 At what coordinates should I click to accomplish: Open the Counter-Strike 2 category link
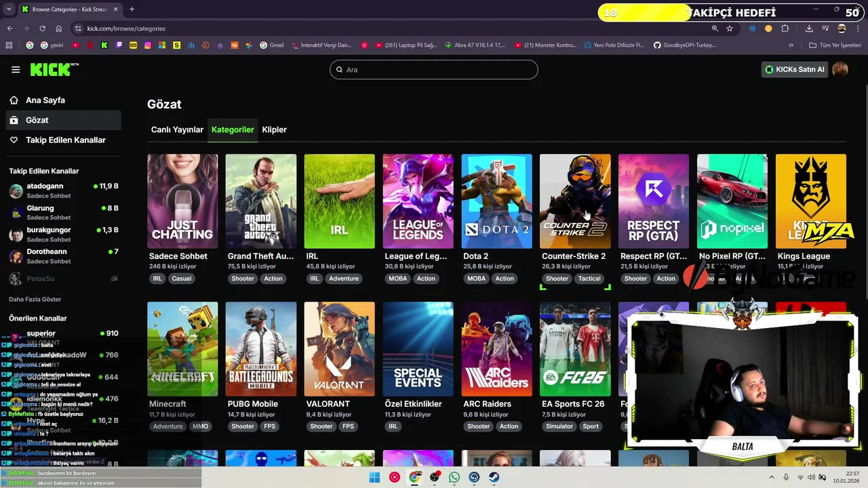click(x=574, y=256)
